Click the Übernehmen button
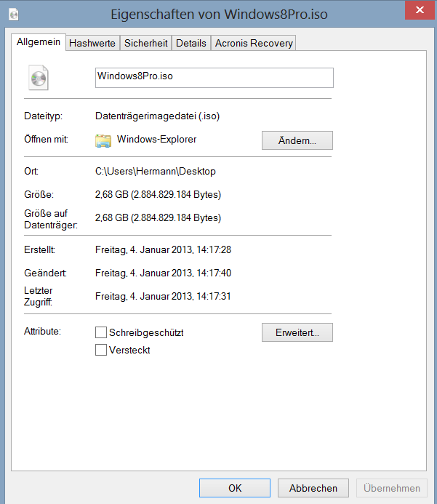 coord(392,488)
